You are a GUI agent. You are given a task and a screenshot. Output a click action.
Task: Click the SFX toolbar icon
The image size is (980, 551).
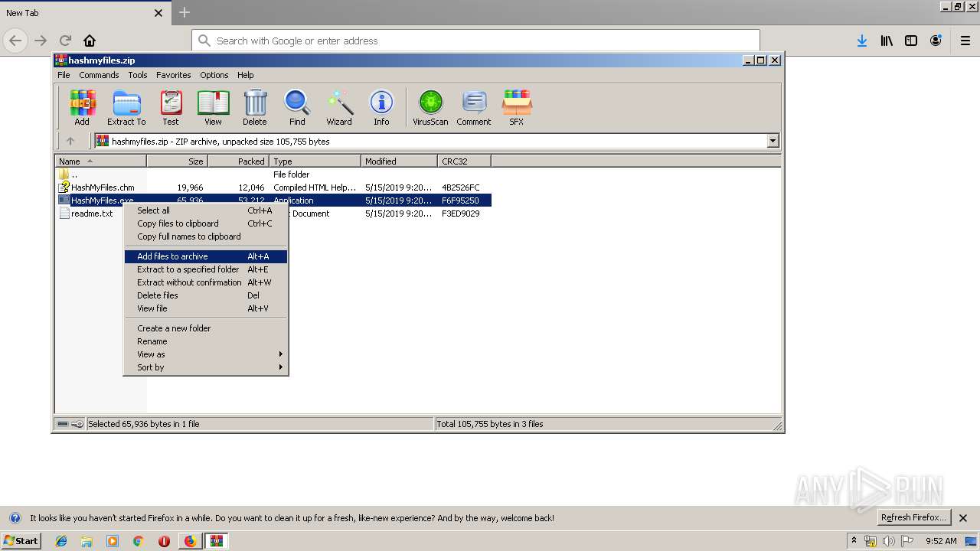(x=517, y=107)
